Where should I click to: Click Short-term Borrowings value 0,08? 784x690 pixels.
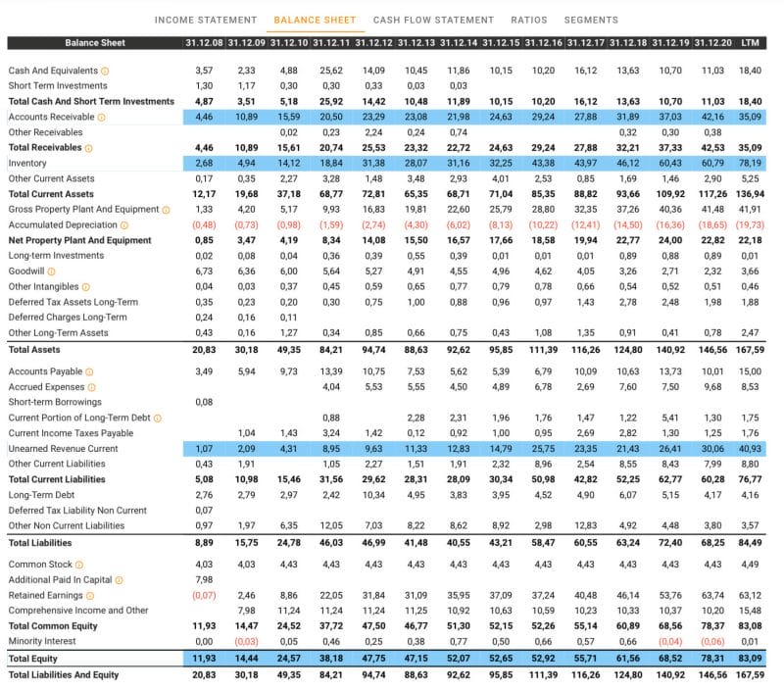click(204, 402)
